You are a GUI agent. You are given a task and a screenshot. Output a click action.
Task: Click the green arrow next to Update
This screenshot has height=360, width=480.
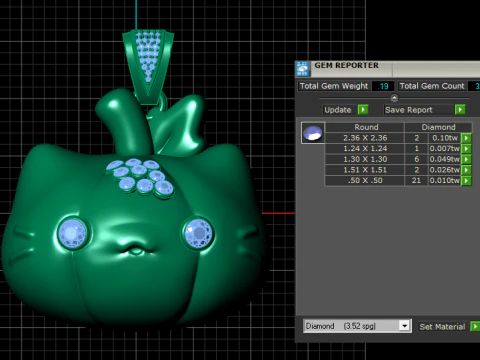click(363, 110)
